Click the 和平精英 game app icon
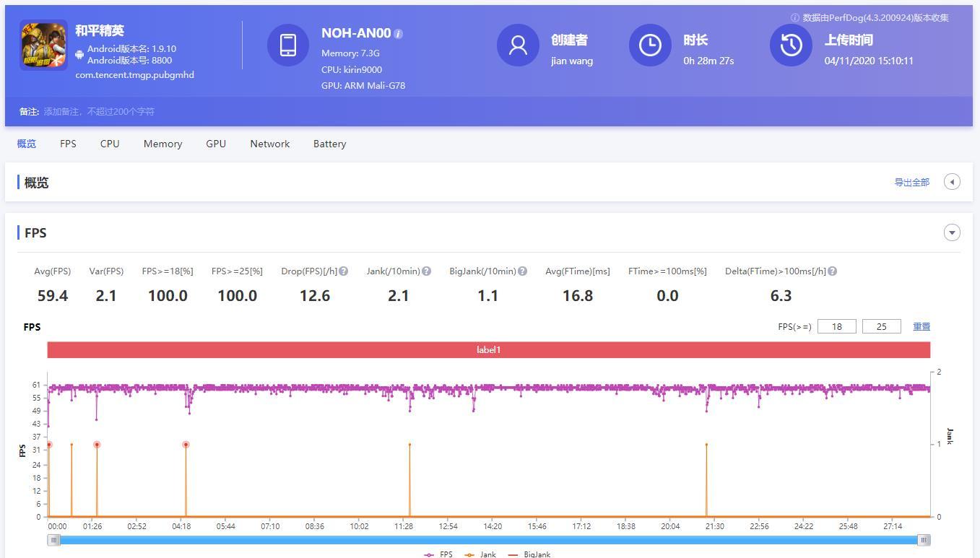The image size is (980, 558). click(x=43, y=45)
